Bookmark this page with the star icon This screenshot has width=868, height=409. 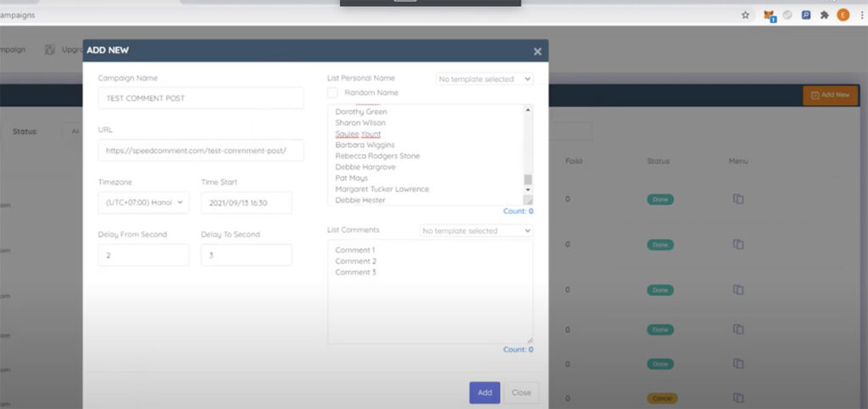pyautogui.click(x=745, y=15)
